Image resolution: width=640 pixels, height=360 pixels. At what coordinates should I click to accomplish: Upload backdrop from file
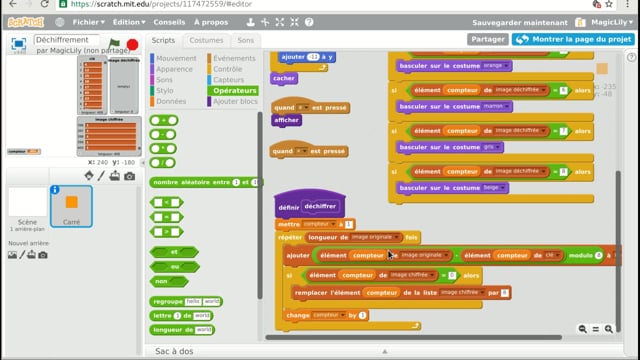31,255
